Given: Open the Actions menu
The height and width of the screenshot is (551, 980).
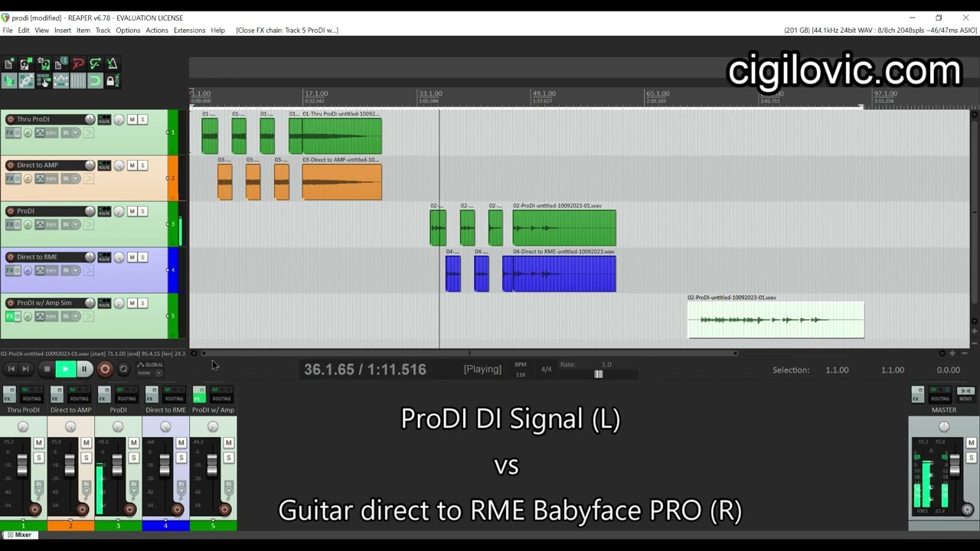Looking at the screenshot, I should pos(157,31).
